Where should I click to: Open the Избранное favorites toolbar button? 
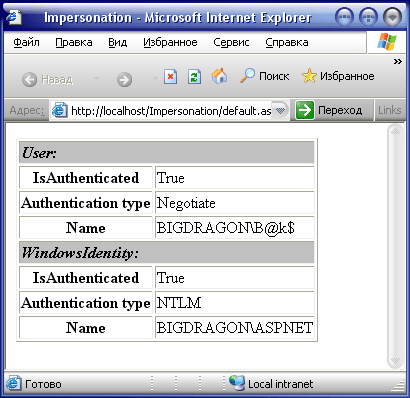pos(338,76)
